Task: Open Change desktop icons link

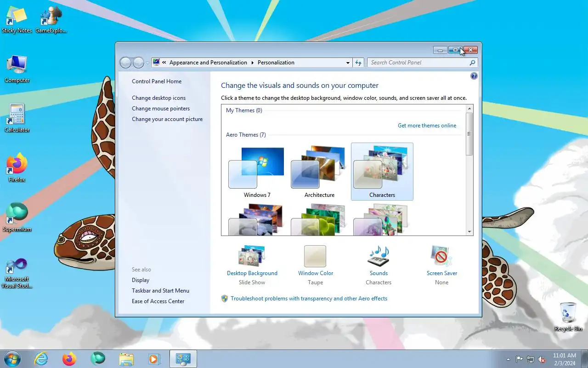Action: [159, 98]
